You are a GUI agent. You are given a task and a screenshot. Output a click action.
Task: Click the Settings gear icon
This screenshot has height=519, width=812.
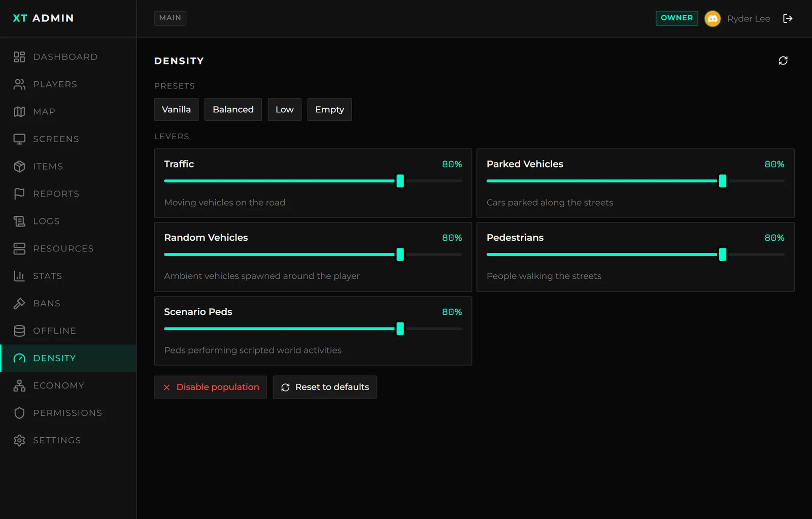click(x=19, y=441)
